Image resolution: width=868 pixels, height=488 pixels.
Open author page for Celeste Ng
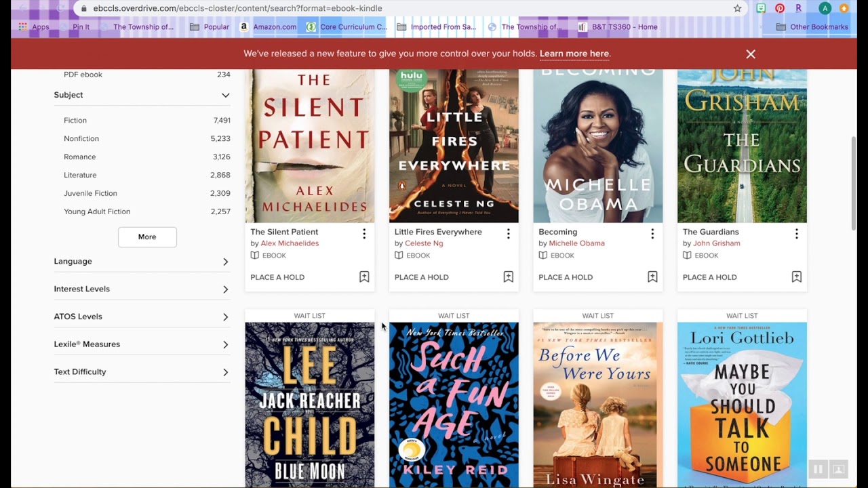coord(424,243)
